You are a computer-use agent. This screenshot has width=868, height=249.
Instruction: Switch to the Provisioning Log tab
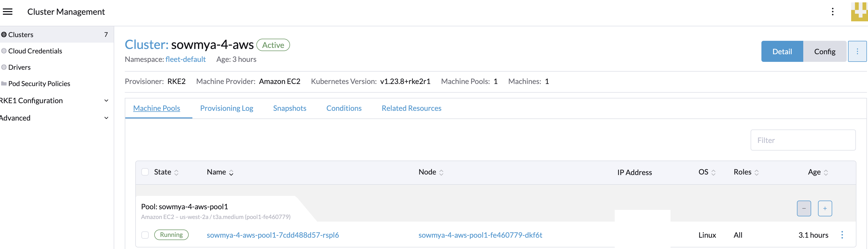coord(226,108)
